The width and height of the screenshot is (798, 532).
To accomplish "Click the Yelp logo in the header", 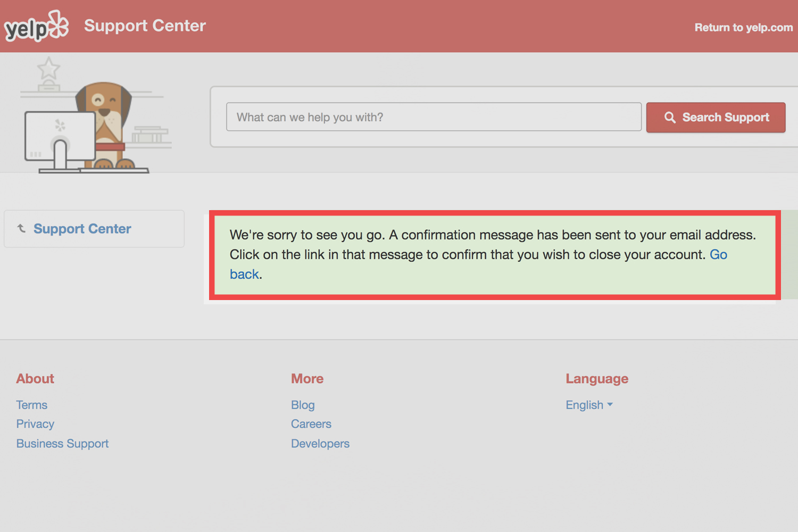I will point(36,26).
